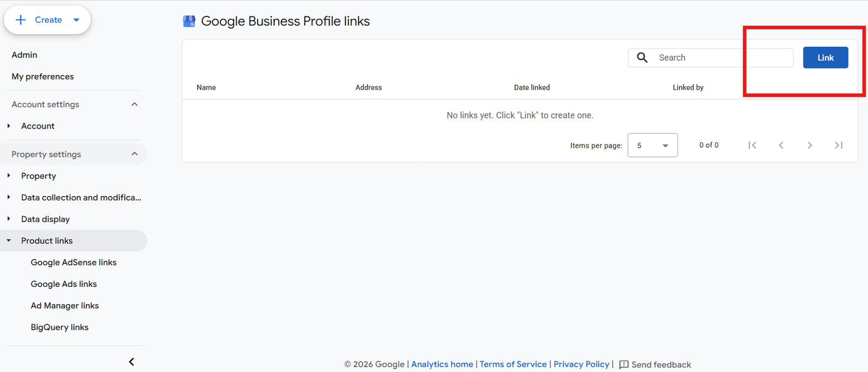
Task: Click the blue Link button
Action: pos(826,58)
